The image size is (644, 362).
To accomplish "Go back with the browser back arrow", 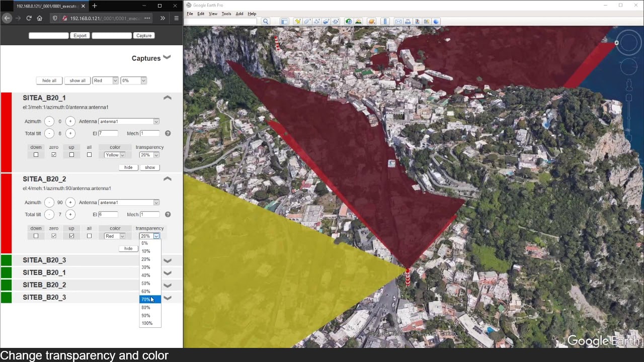I will (7, 18).
